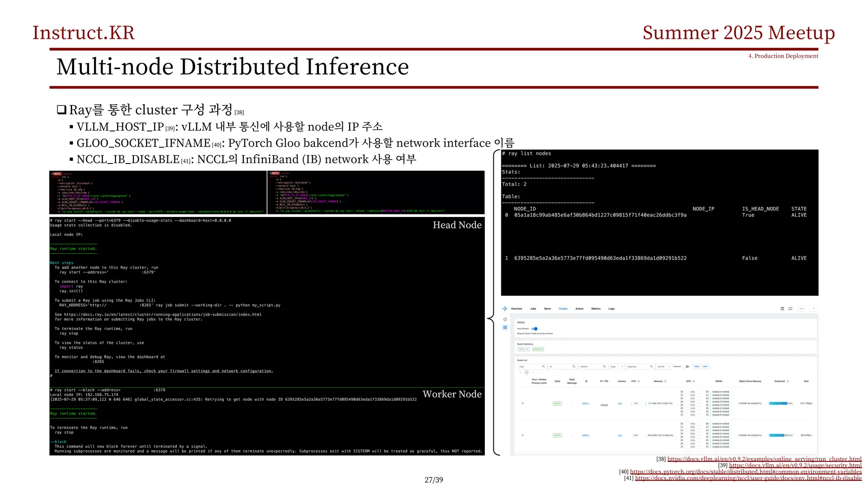The height and width of the screenshot is (488, 868).
Task: Click the help icon next to the Disk(root) column
Action: pos(788,381)
